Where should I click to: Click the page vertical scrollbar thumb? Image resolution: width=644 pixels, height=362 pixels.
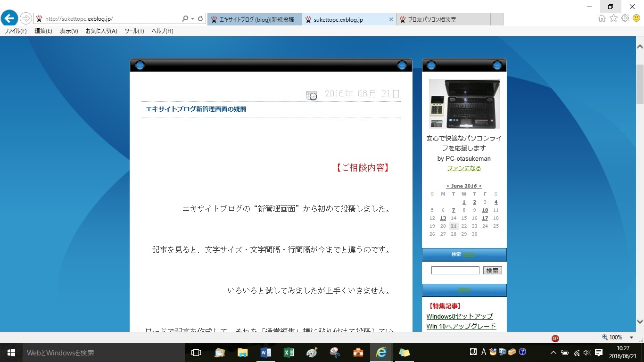pos(640,84)
